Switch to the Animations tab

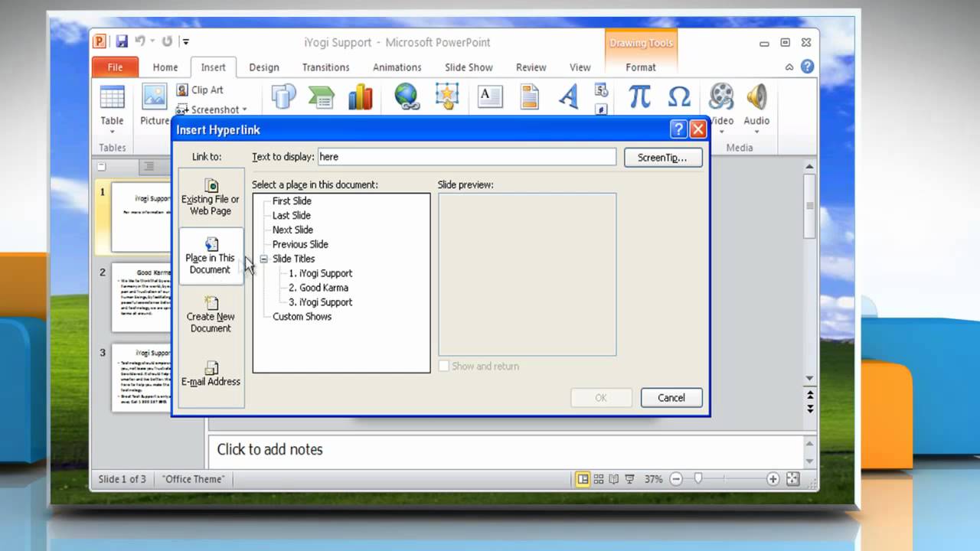pyautogui.click(x=397, y=67)
